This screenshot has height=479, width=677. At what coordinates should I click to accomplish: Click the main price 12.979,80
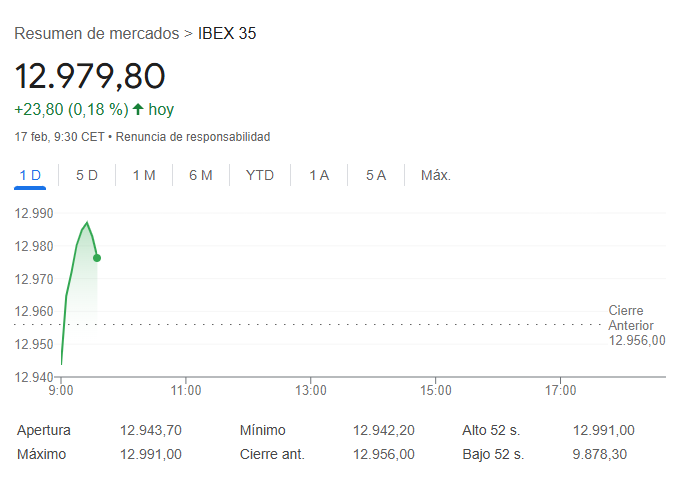pos(90,76)
